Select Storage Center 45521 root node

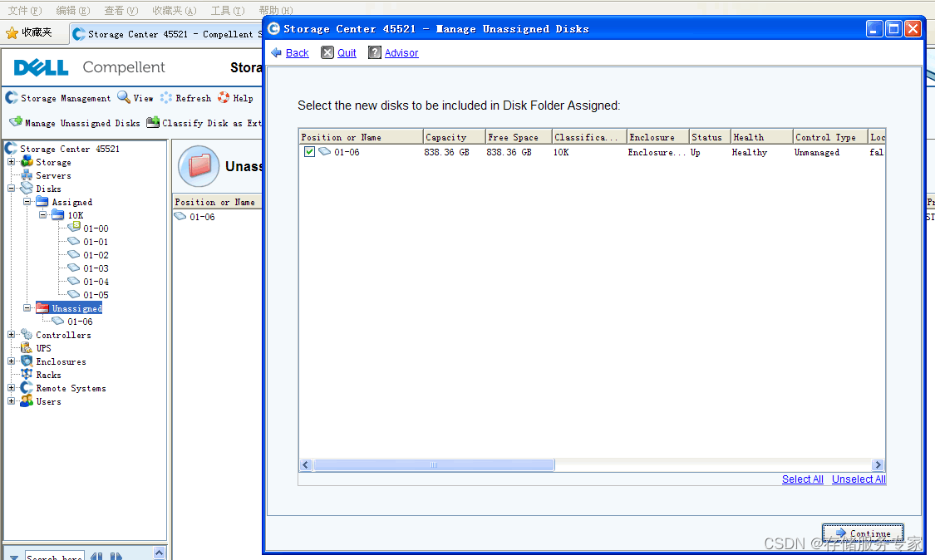(x=69, y=149)
